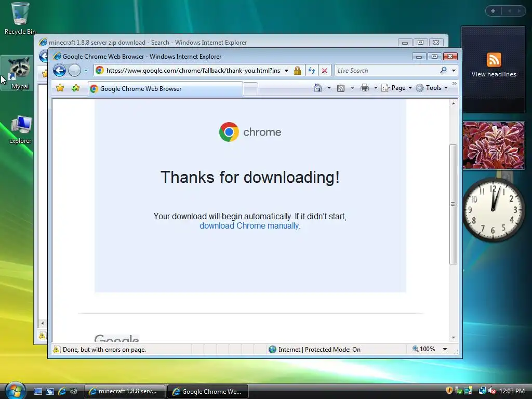Expand the Feeds dropdown arrow
This screenshot has height=399, width=532.
click(352, 88)
